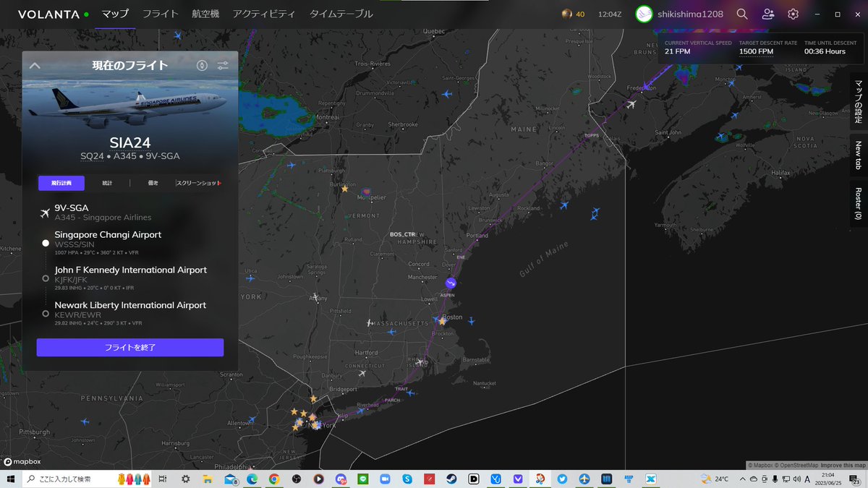Click the TIME UNTIL DESCENT 00:36 Hours value
The width and height of the screenshot is (868, 488).
pos(825,51)
